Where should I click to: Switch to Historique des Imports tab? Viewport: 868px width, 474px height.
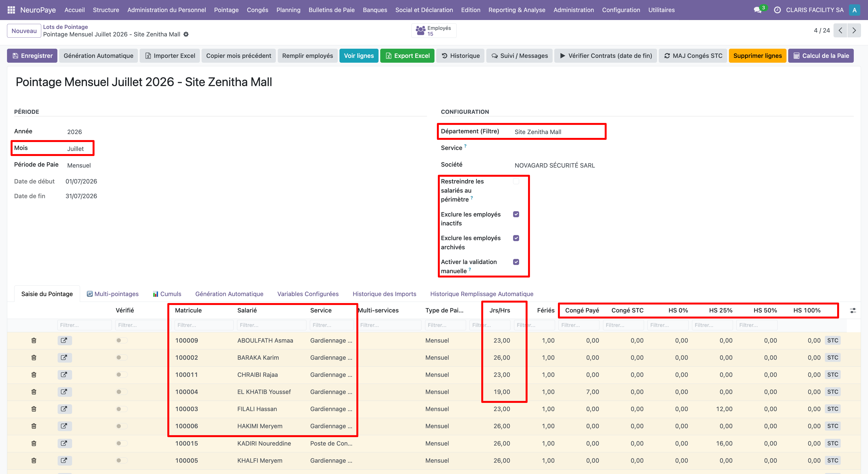384,294
